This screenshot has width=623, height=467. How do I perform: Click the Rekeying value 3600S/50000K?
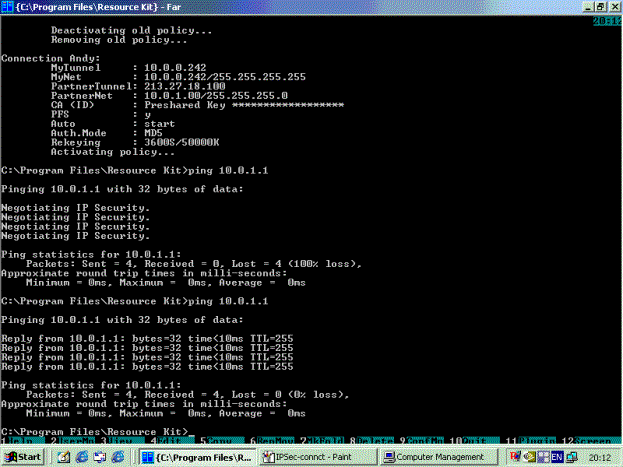[181, 142]
